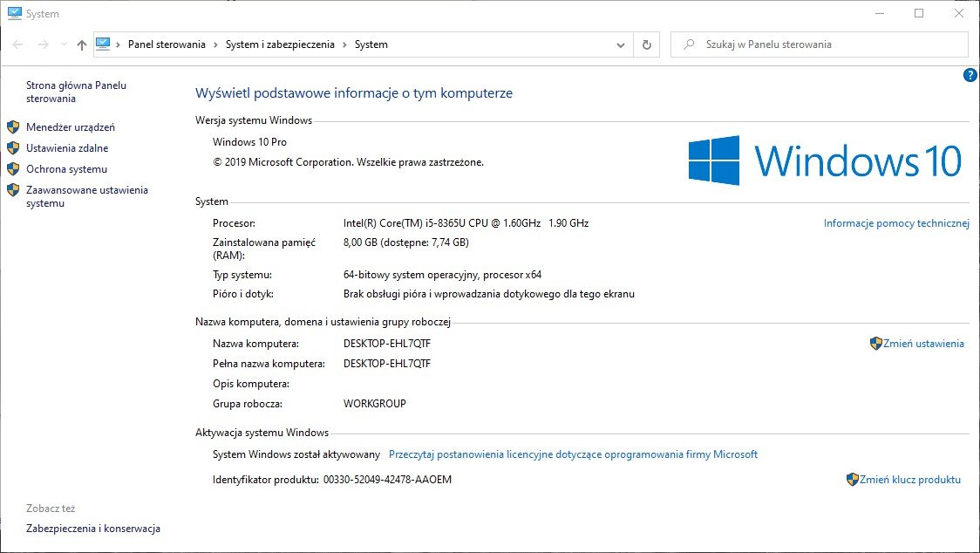980x553 pixels.
Task: Click shield icon beside Ochrona systemu
Action: [x=13, y=169]
